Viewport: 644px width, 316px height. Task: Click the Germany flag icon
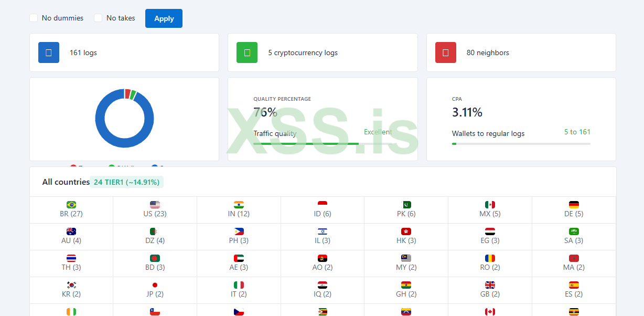coord(574,205)
